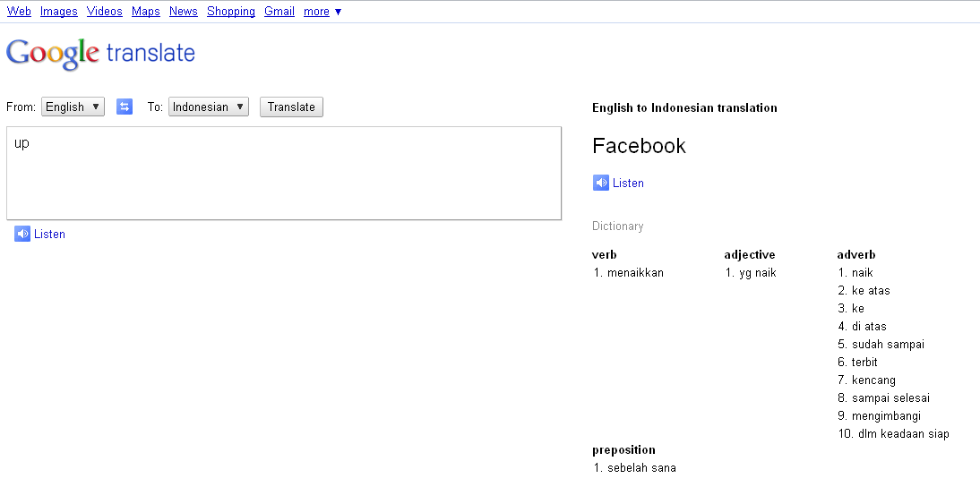
Task: Expand the 'more' menu in top bar
Action: 322,12
